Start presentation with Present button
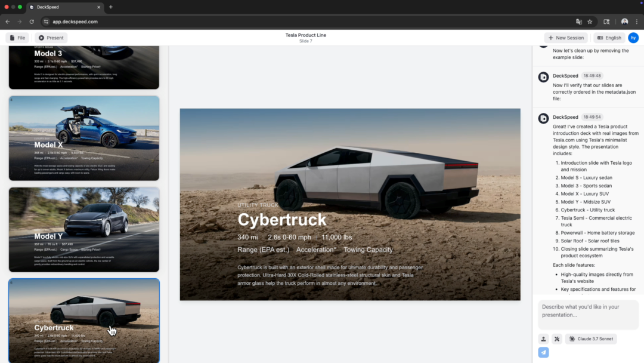 point(51,38)
